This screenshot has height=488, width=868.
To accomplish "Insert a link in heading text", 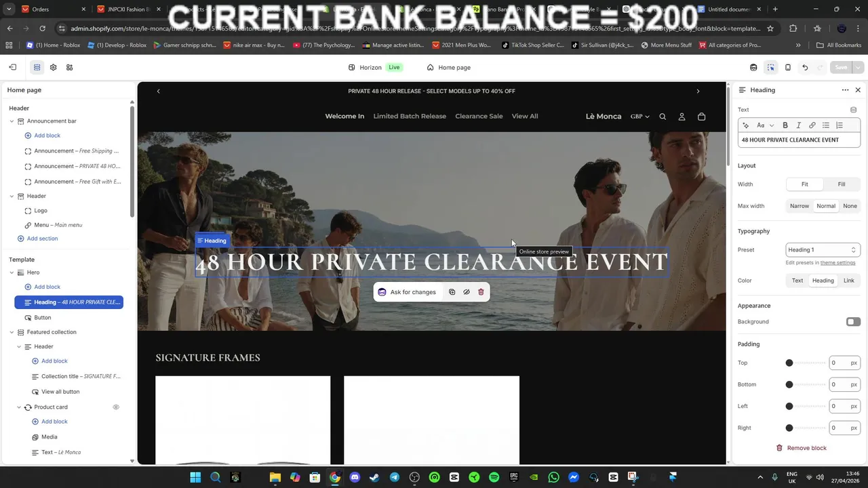I will [x=812, y=125].
